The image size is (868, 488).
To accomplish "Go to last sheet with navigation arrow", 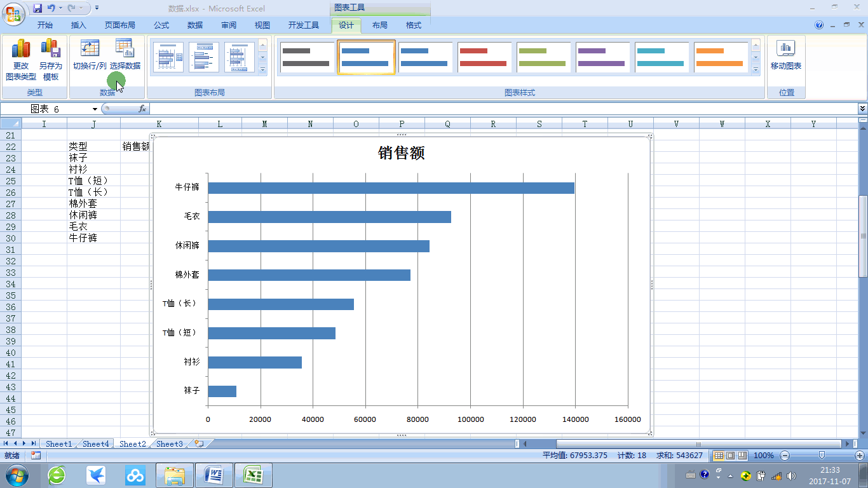I will (33, 444).
